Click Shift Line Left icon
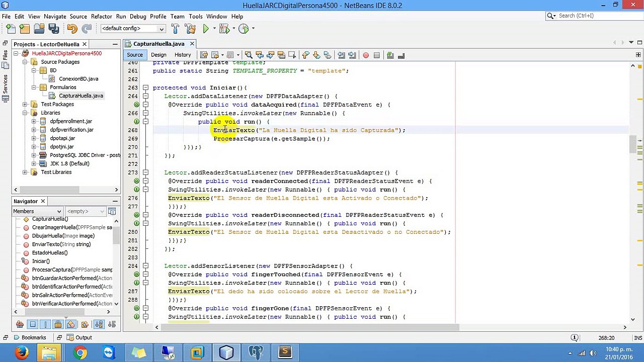This screenshot has width=644, height=362. pos(341,55)
